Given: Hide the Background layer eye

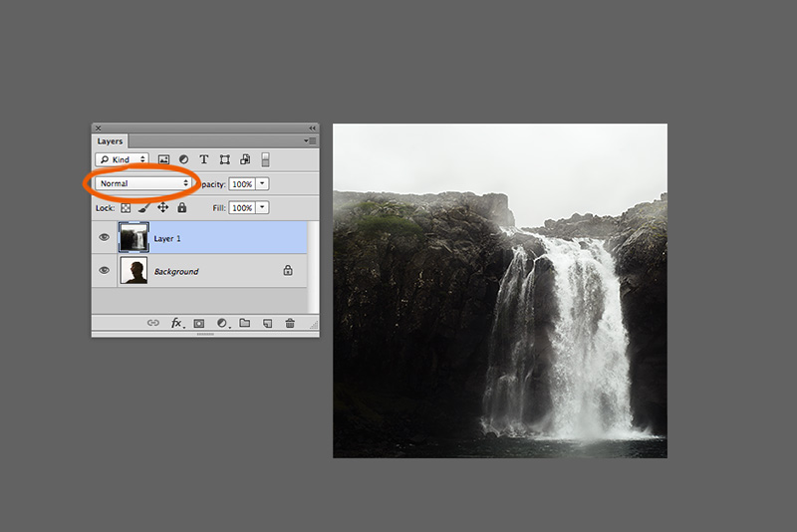Looking at the screenshot, I should pyautogui.click(x=105, y=270).
